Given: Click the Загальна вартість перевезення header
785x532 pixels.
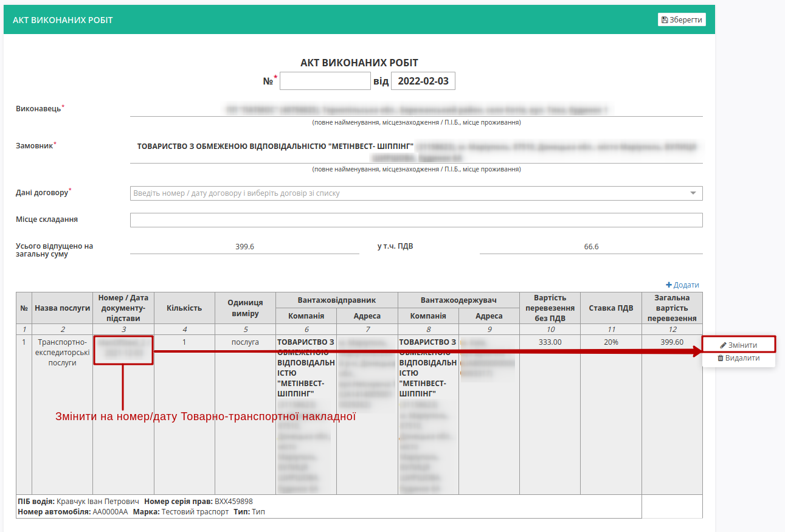Looking at the screenshot, I should tap(672, 308).
